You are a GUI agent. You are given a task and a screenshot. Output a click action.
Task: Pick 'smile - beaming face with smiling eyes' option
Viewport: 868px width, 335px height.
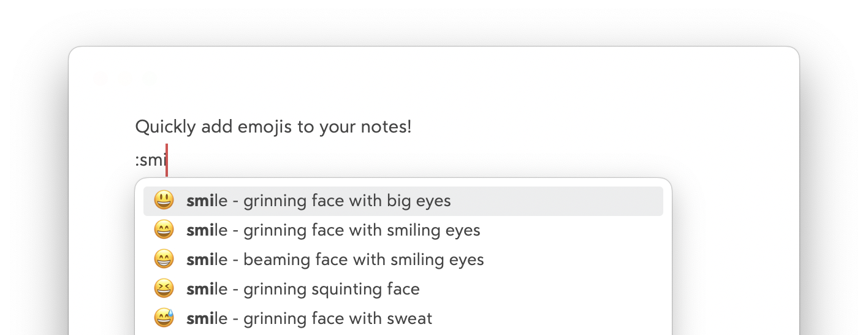[335, 260]
